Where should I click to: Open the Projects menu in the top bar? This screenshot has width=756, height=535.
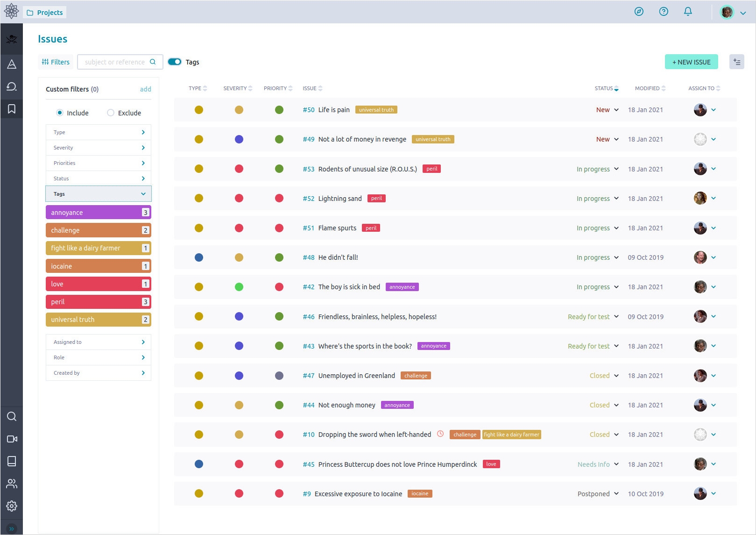[x=44, y=12]
